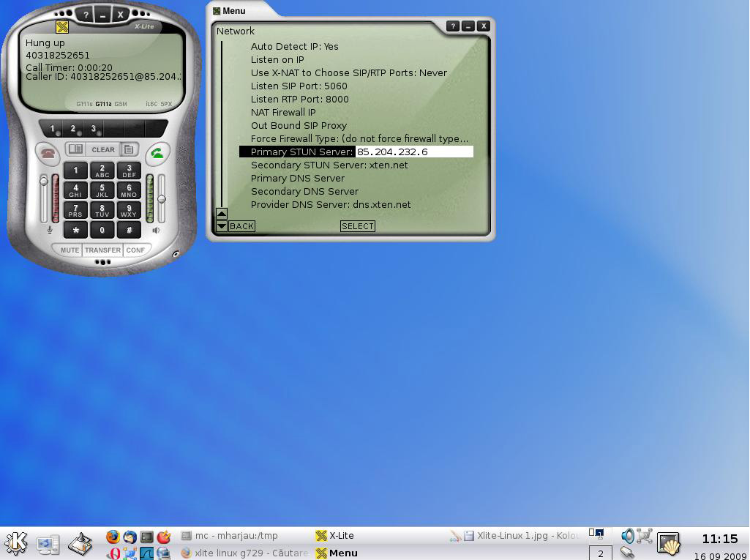Click the help question mark in the Menu window

pyautogui.click(x=453, y=26)
